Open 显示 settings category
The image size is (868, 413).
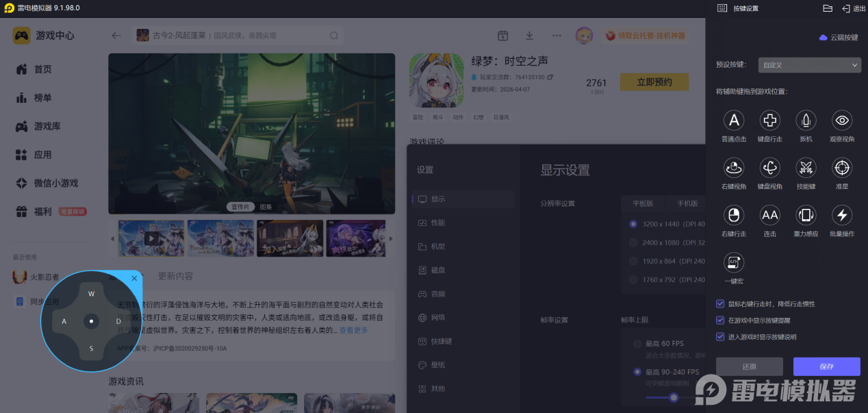463,199
